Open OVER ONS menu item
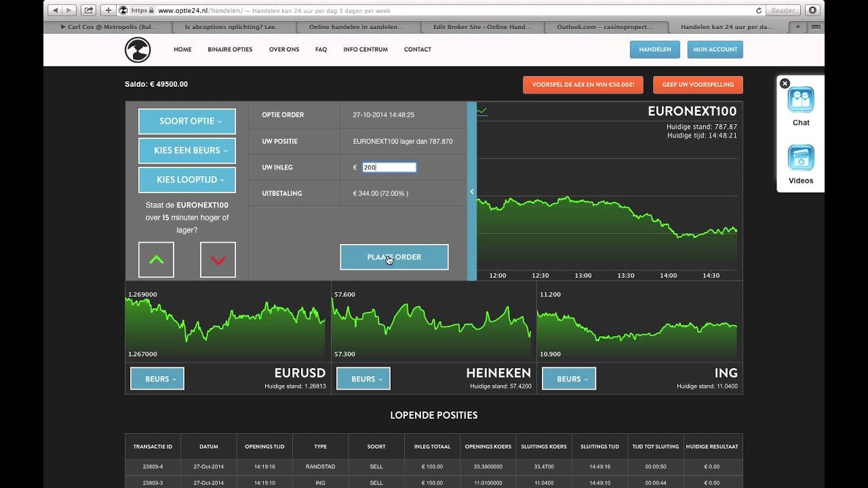 click(284, 49)
